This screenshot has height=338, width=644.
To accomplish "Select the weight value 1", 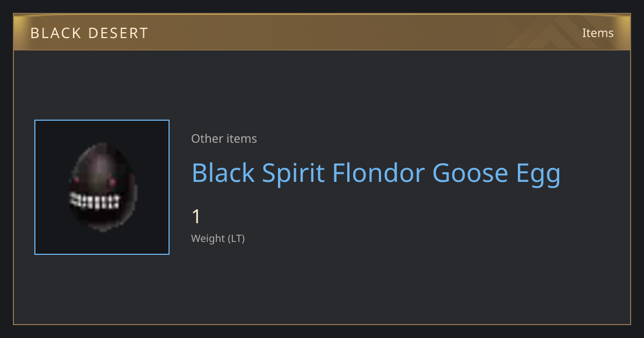I will (196, 217).
